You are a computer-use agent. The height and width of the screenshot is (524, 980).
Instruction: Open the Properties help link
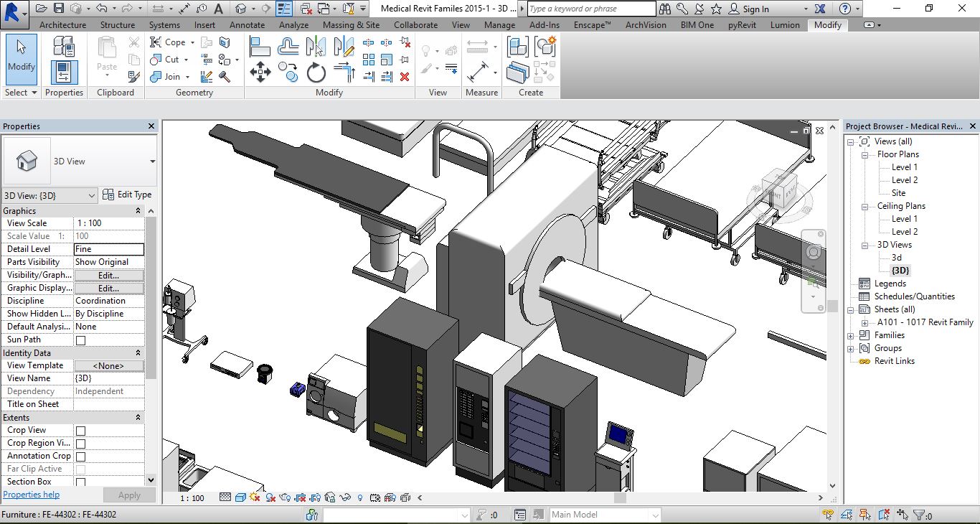(32, 495)
